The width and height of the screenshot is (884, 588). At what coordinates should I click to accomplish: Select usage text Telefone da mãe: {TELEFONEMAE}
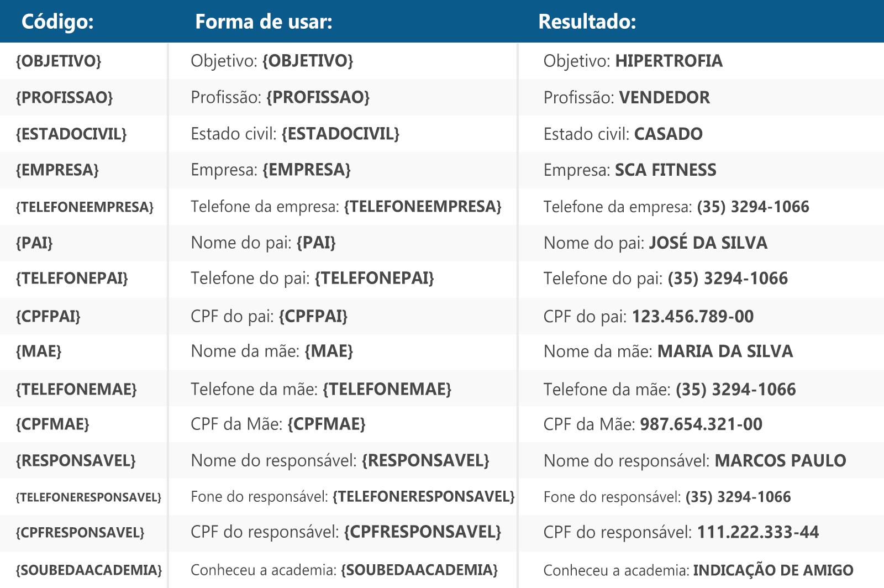pos(321,389)
